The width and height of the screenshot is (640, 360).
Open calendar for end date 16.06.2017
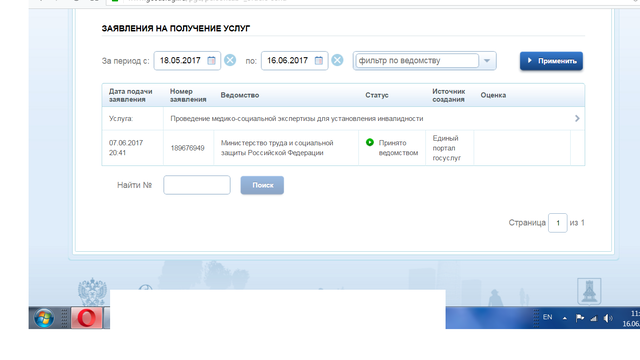point(319,60)
